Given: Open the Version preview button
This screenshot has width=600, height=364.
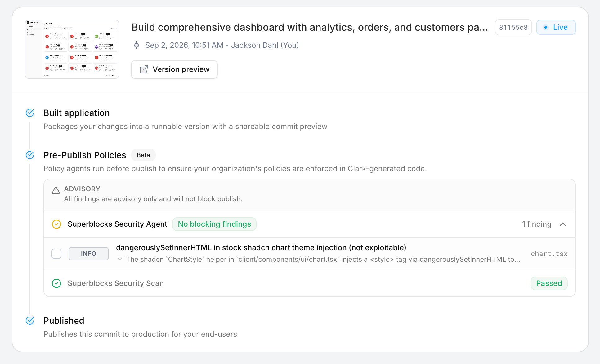Looking at the screenshot, I should 174,69.
